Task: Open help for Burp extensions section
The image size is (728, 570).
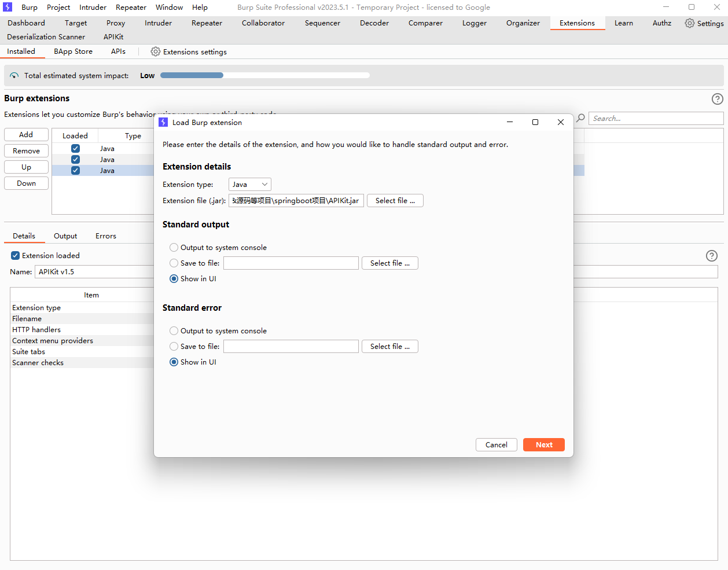Action: tap(717, 99)
